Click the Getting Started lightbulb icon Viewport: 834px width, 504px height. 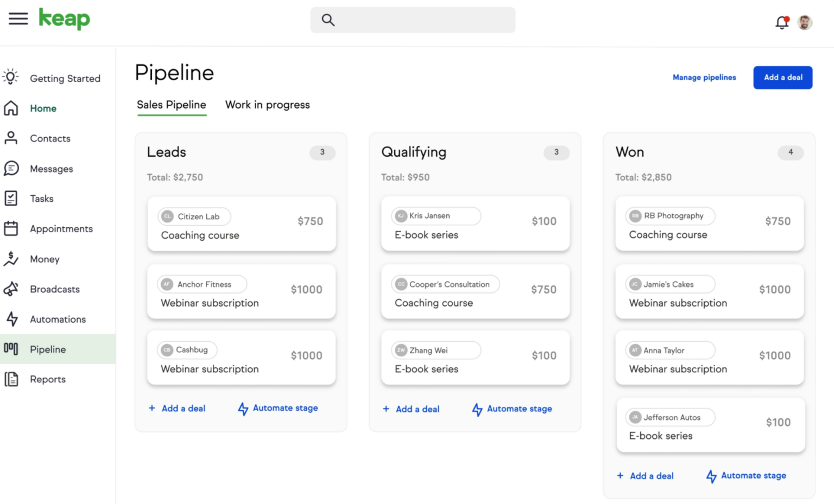(10, 77)
